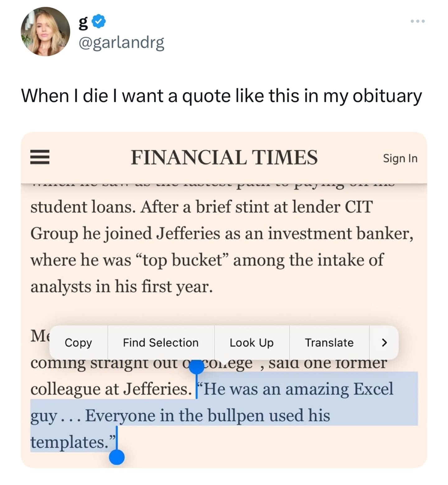The width and height of the screenshot is (448, 485).
Task: Click the Sign In link
Action: [400, 158]
